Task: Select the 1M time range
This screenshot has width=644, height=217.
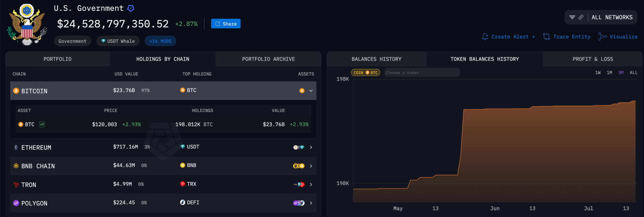Action: [x=609, y=73]
